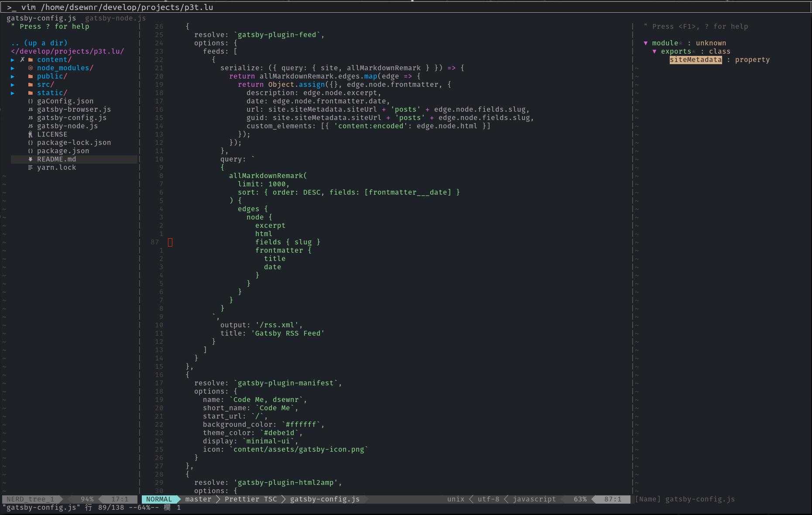Open package-lock.json in the tree
The height and width of the screenshot is (515, 812).
click(74, 143)
